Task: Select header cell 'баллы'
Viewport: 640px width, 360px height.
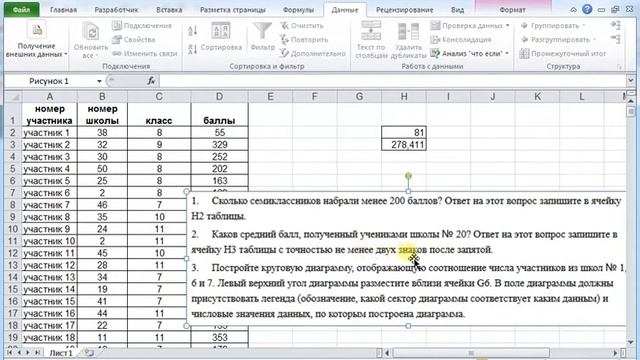Action: coord(219,115)
